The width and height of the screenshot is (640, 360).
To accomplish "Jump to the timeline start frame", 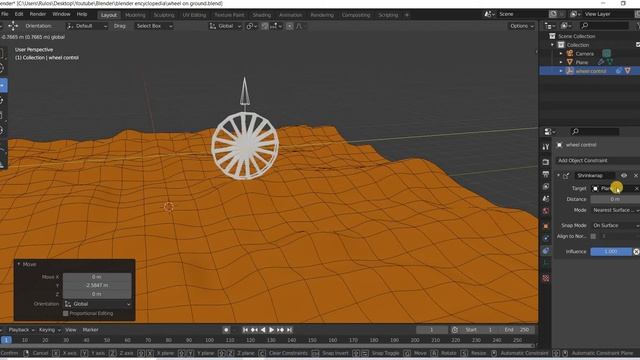I will pos(245,330).
